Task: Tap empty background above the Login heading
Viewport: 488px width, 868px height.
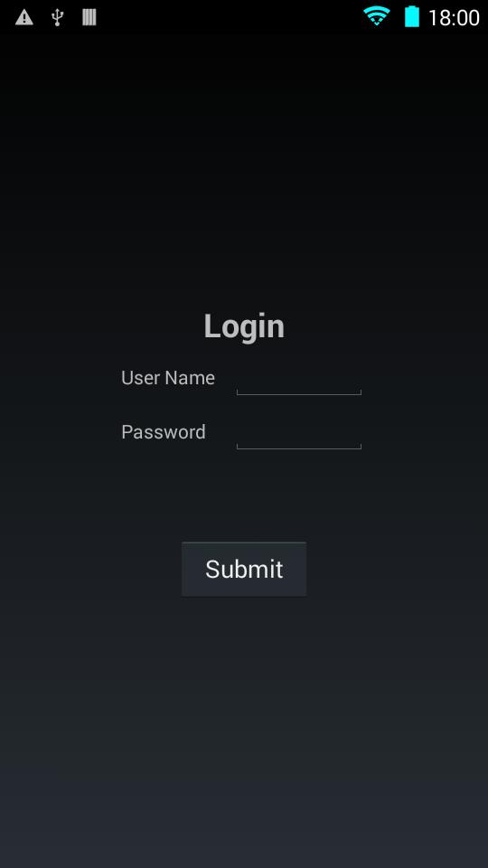Action: pyautogui.click(x=244, y=166)
